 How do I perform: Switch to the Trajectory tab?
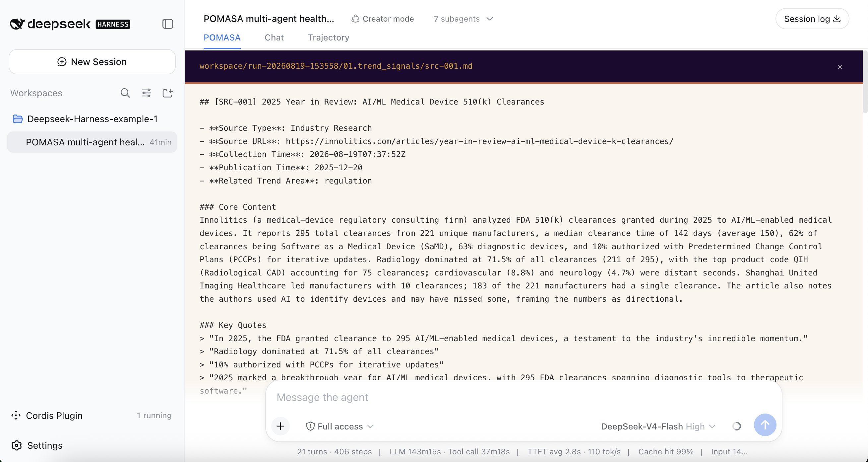329,38
